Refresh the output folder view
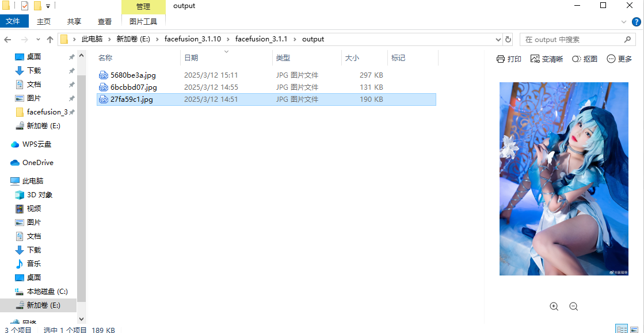 508,40
